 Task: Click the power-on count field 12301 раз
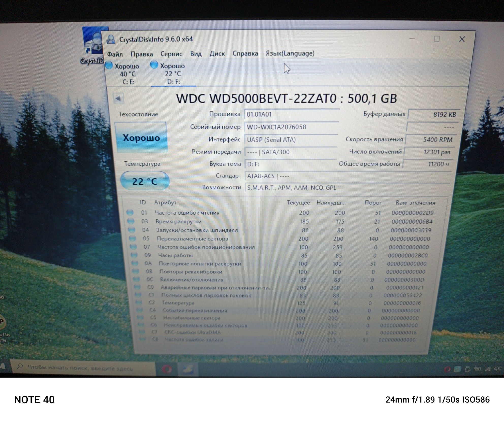[x=430, y=152]
